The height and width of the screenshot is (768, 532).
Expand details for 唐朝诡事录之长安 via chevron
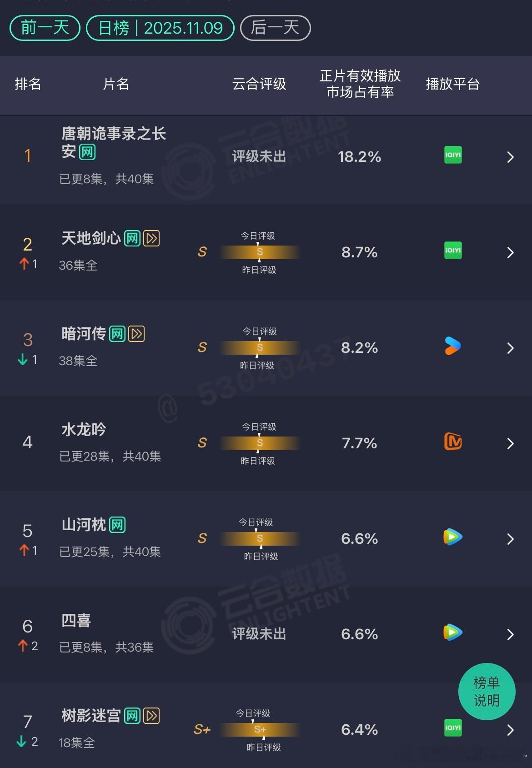[511, 157]
